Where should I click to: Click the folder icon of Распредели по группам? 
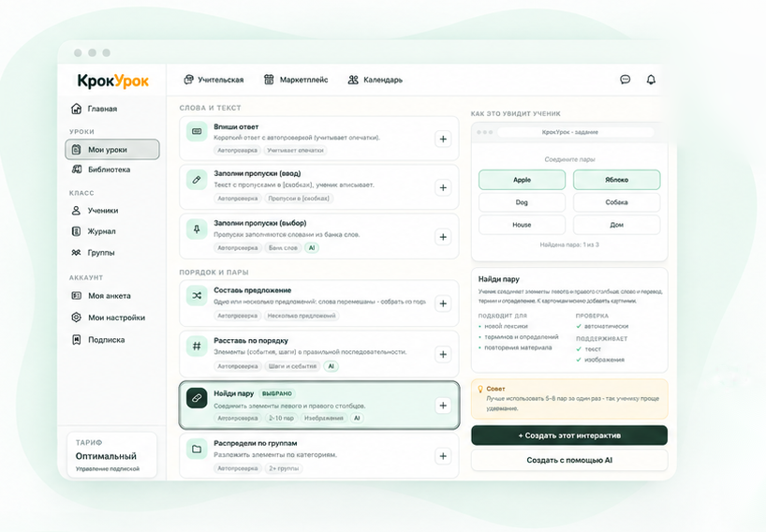pos(197,449)
